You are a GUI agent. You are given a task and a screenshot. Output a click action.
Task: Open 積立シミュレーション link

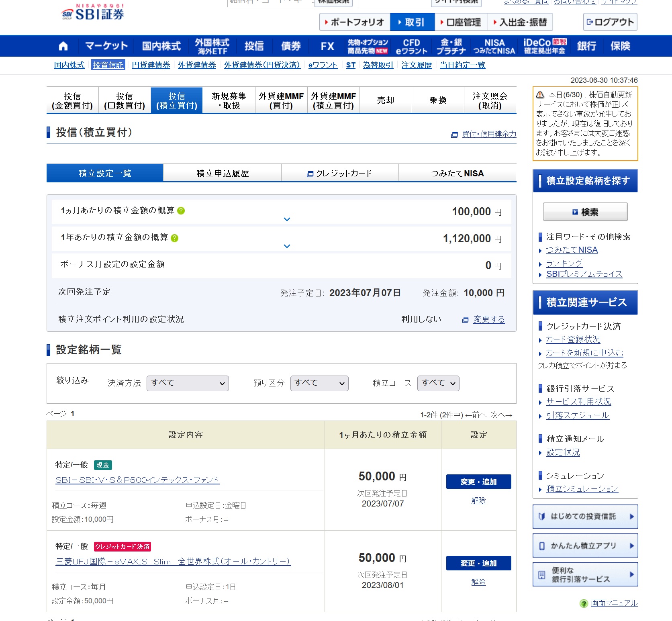(582, 489)
